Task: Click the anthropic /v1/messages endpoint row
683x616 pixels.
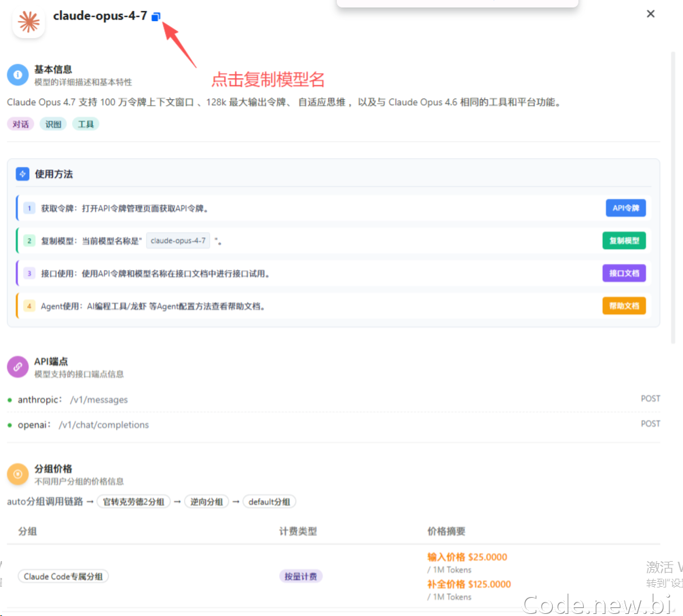Action: (333, 399)
